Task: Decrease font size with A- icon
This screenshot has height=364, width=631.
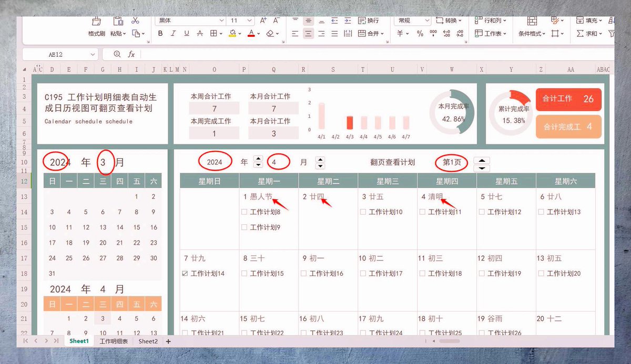Action: [277, 20]
